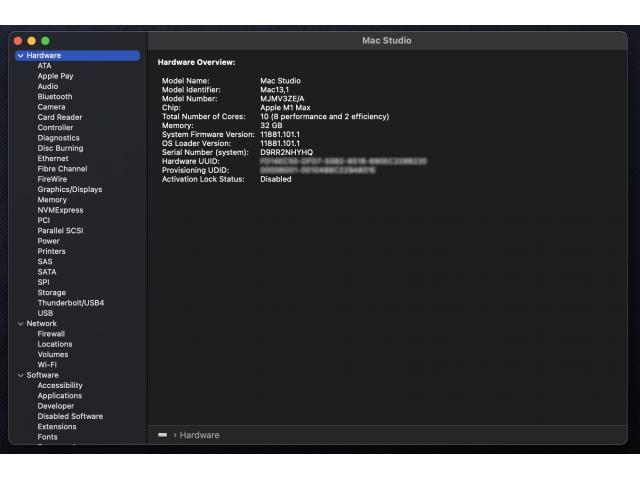Image resolution: width=640 pixels, height=480 pixels.
Task: Click the total number of cores value
Action: 324,117
